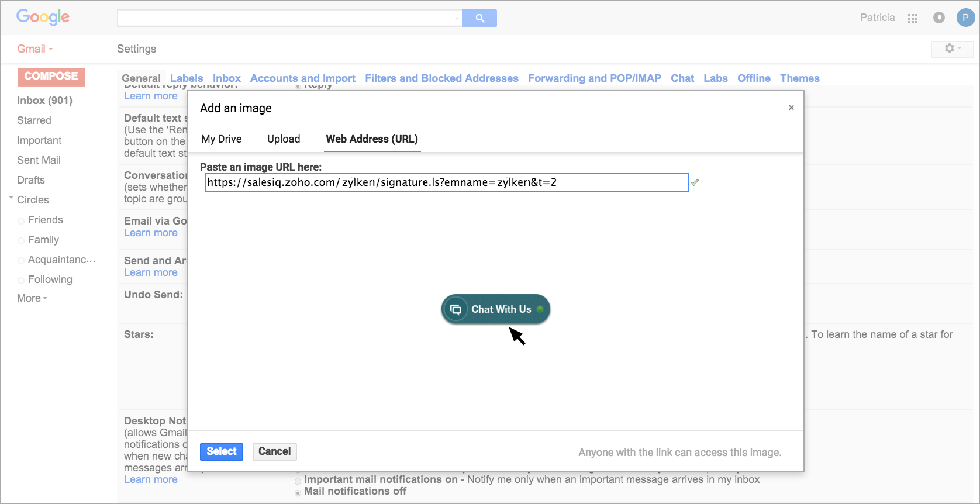Click the Chat With Us image preview

(496, 309)
